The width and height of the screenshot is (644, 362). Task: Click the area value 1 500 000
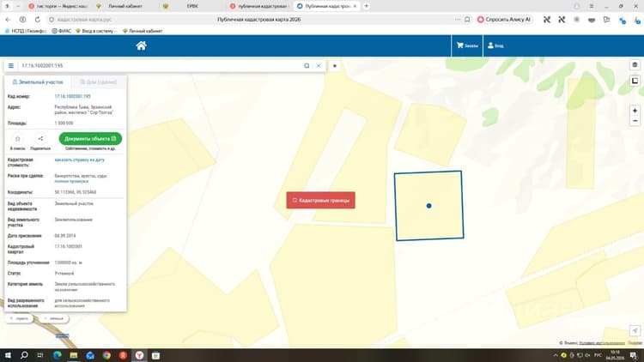coord(64,124)
